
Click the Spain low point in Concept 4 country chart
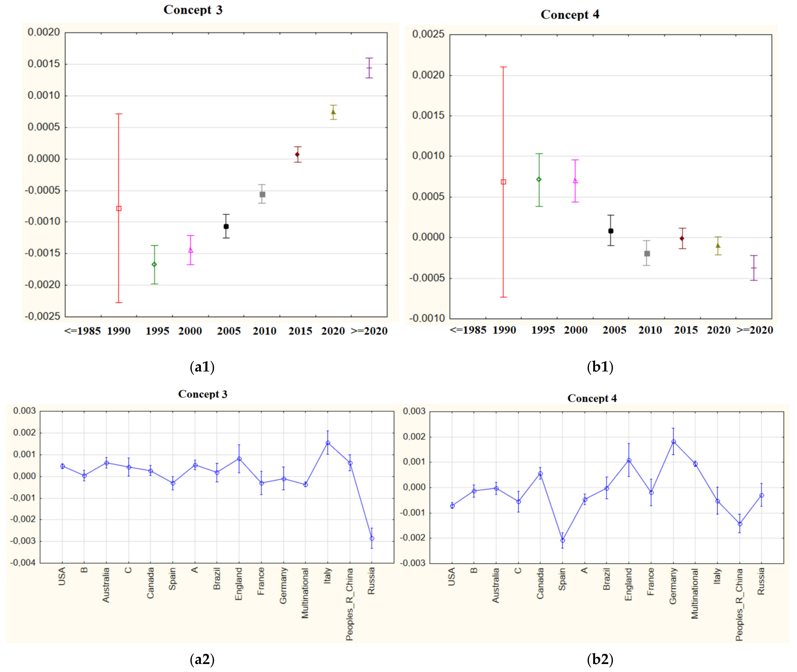click(x=563, y=540)
